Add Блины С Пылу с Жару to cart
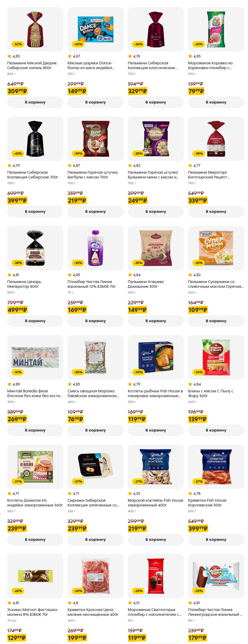The height and width of the screenshot is (644, 248). [216, 430]
